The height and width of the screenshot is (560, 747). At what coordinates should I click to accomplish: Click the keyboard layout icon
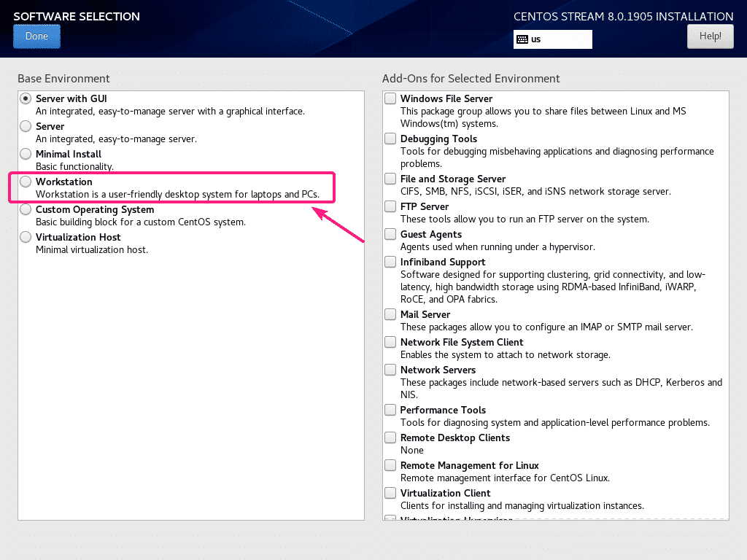pos(521,39)
